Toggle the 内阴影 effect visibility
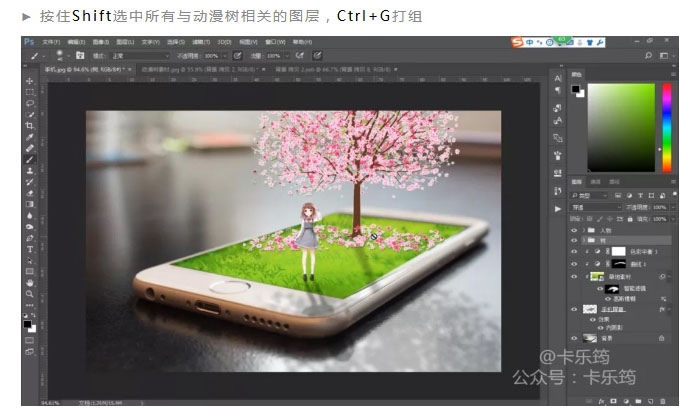The width and height of the screenshot is (700, 409). [x=601, y=327]
